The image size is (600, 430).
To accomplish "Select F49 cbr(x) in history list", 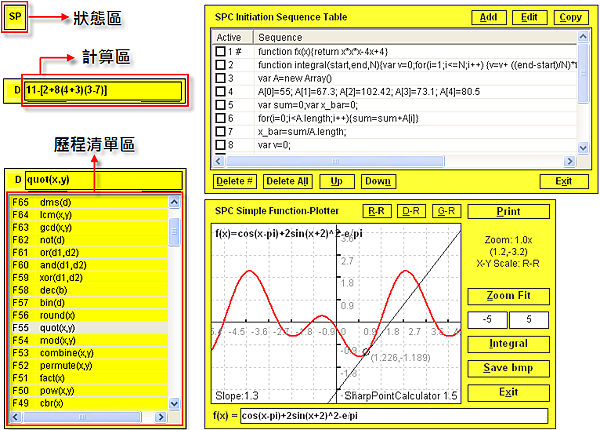I will pos(89,403).
